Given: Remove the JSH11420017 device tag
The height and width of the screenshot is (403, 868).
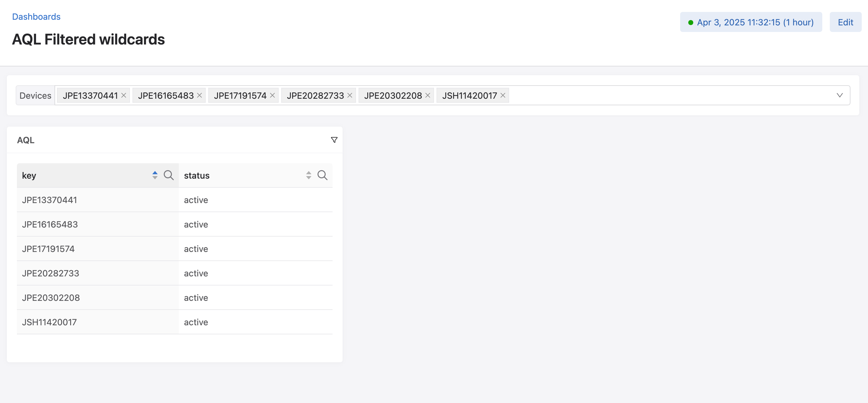Looking at the screenshot, I should point(503,96).
